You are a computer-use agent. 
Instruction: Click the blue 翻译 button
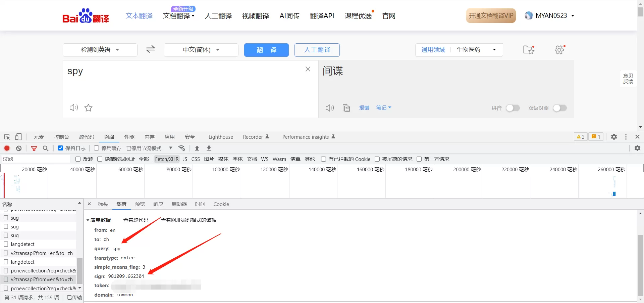(266, 50)
